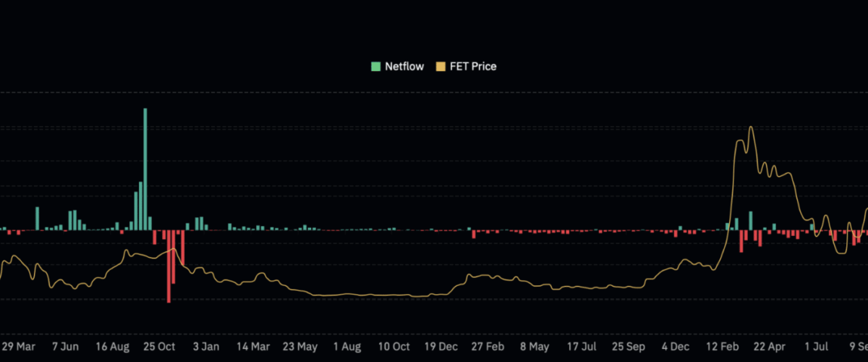Select the 19 Dec date label
The height and width of the screenshot is (362, 868).
[441, 346]
